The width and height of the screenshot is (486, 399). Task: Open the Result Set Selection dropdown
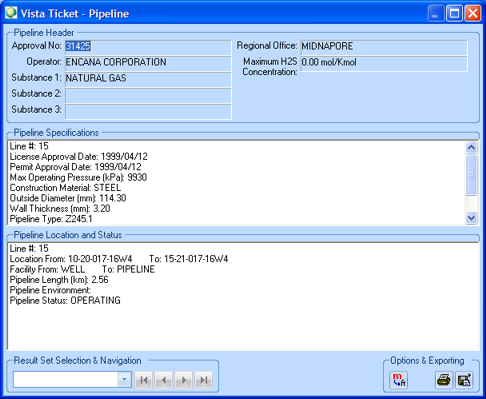124,380
